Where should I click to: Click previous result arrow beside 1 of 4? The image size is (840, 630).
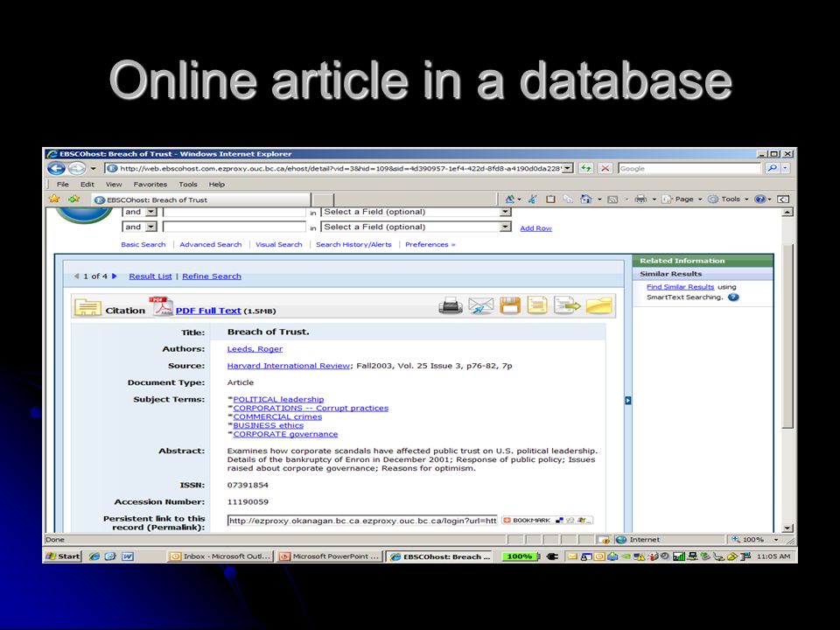tap(77, 276)
